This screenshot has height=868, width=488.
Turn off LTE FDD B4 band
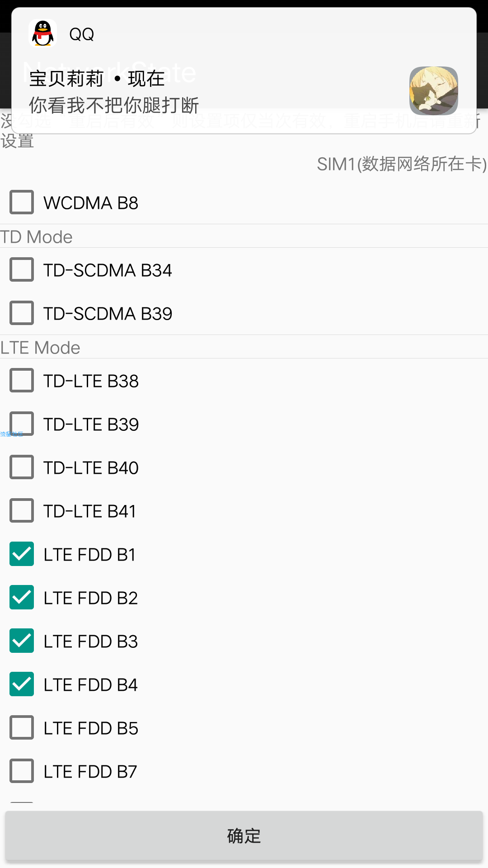pyautogui.click(x=22, y=684)
